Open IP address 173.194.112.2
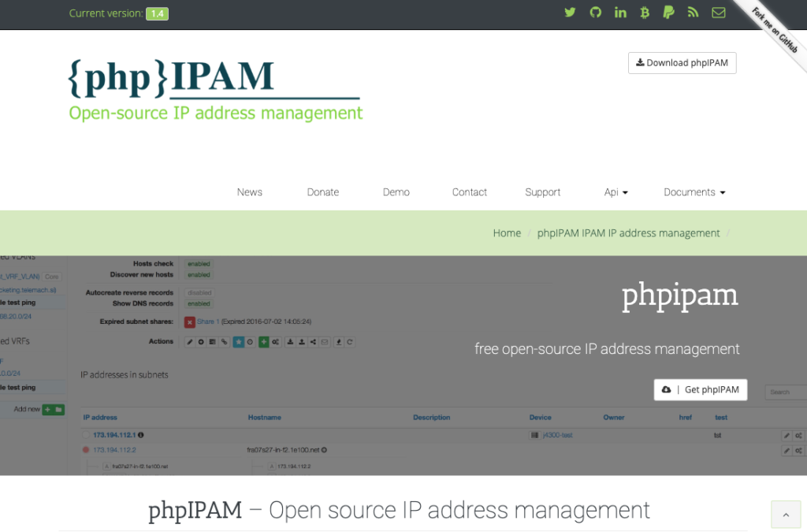This screenshot has height=532, width=807. point(114,450)
